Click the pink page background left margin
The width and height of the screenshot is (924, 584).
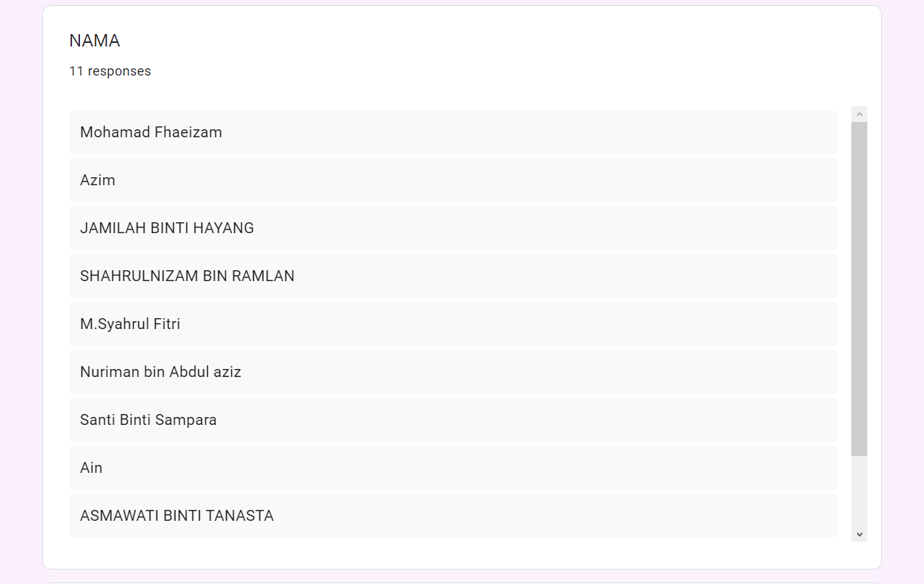pos(20,291)
